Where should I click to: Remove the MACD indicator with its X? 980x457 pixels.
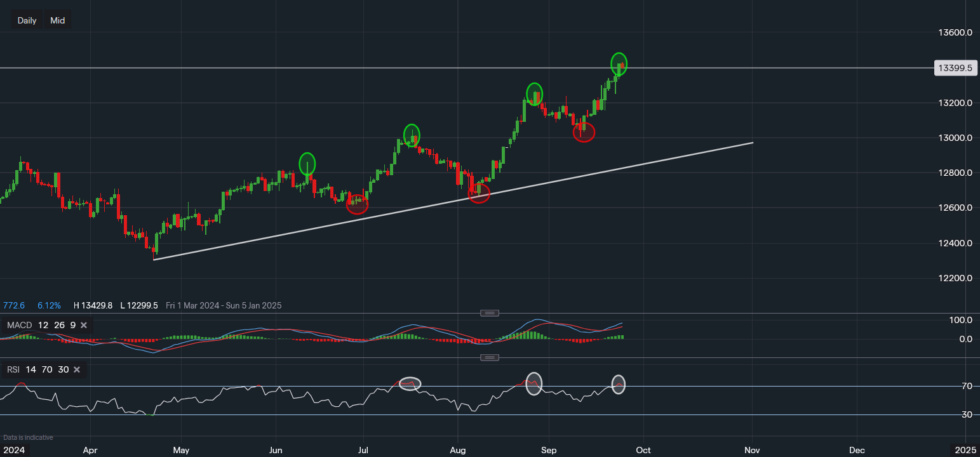[x=83, y=326]
